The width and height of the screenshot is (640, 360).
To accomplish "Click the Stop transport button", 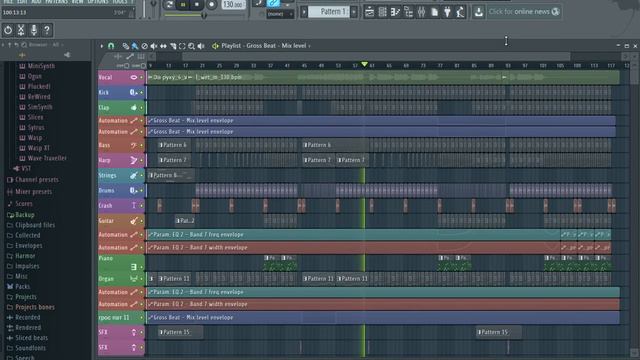I will (x=197, y=4).
